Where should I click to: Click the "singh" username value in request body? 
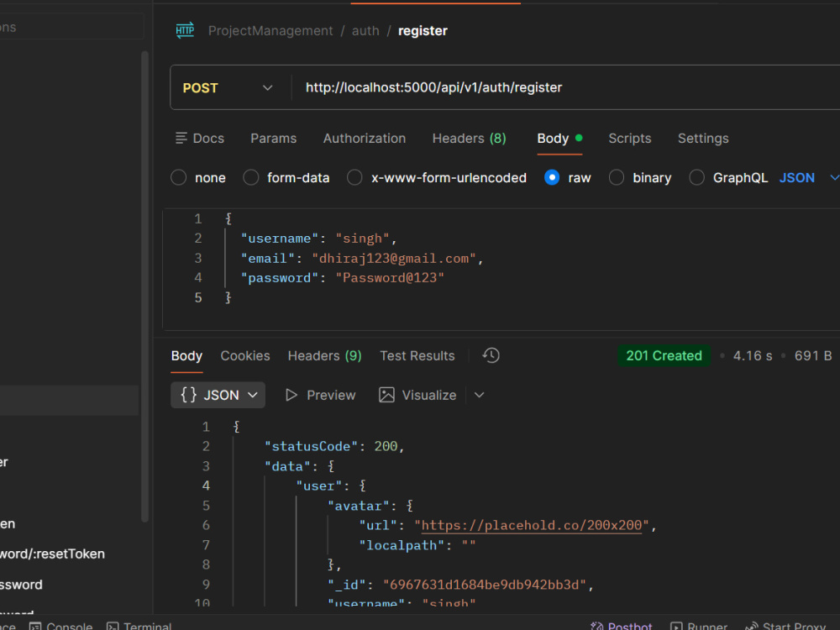362,239
